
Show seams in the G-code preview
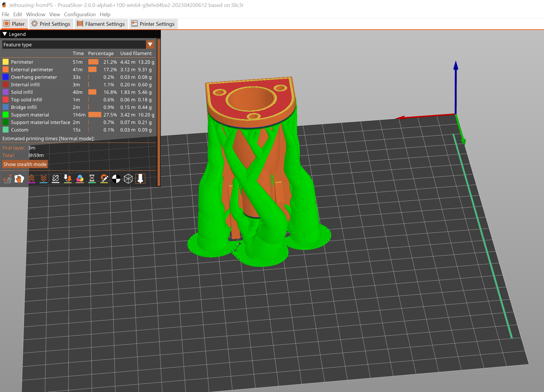pyautogui.click(x=55, y=179)
